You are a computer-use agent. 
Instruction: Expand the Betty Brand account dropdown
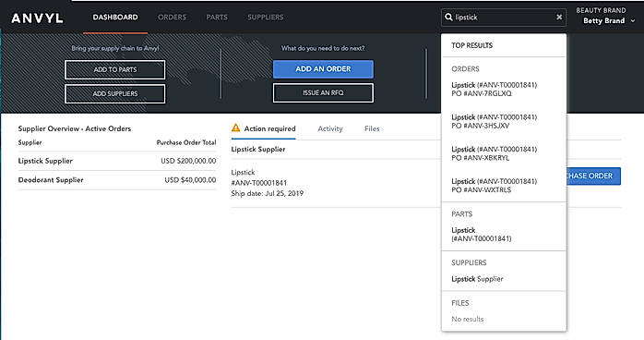click(x=633, y=20)
